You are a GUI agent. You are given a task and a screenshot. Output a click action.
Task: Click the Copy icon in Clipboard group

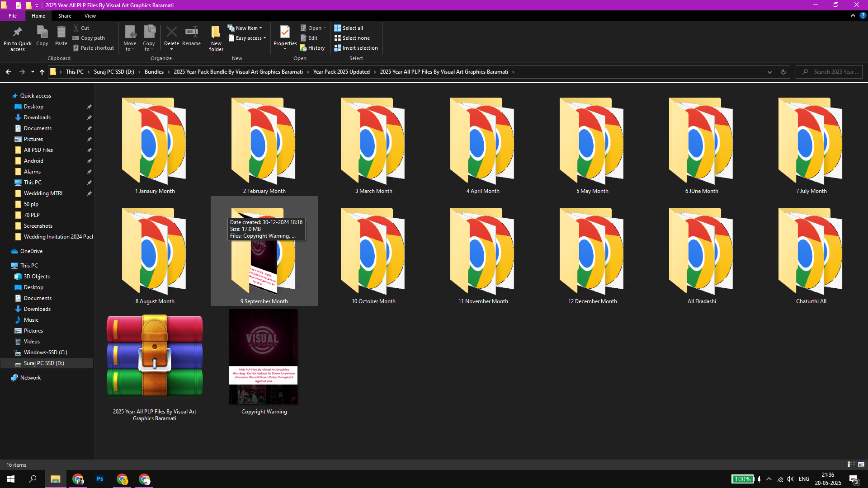pos(42,36)
